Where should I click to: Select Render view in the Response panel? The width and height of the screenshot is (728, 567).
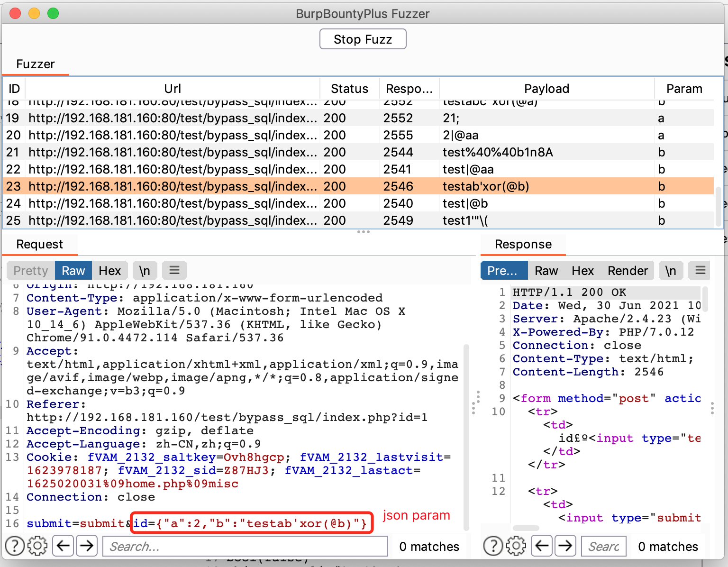(x=628, y=271)
